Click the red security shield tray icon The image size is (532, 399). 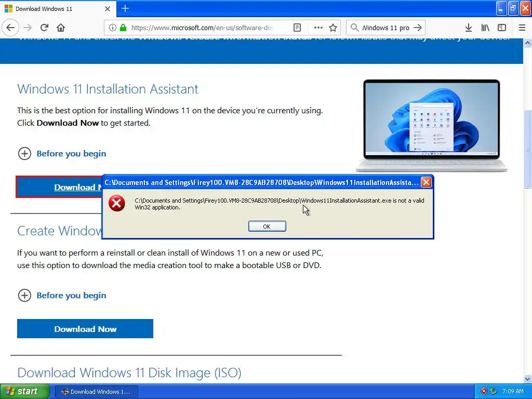point(484,392)
